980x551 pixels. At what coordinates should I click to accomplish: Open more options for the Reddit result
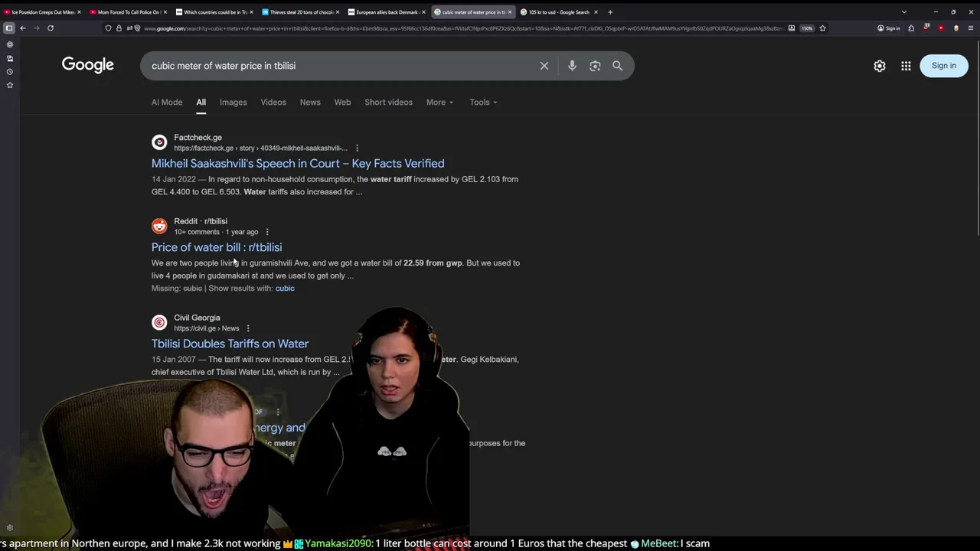point(267,232)
